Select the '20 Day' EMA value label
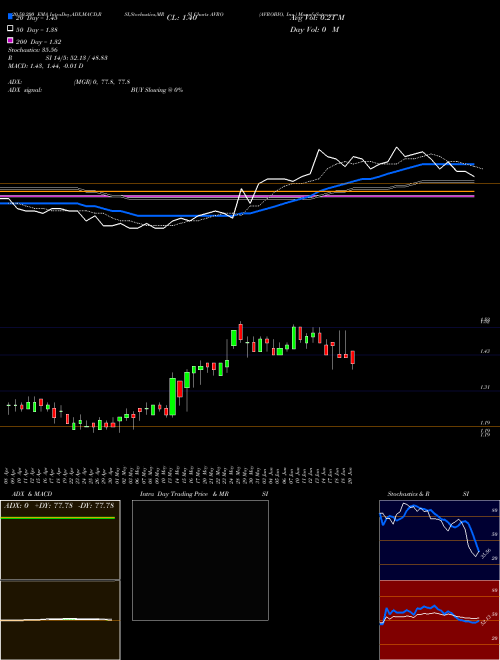This screenshot has height=660, width=500. point(35,18)
